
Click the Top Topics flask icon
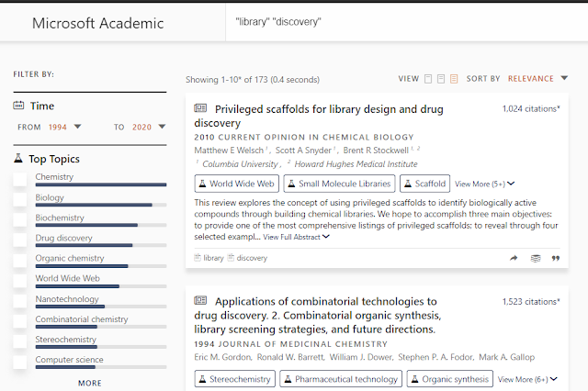pos(18,158)
